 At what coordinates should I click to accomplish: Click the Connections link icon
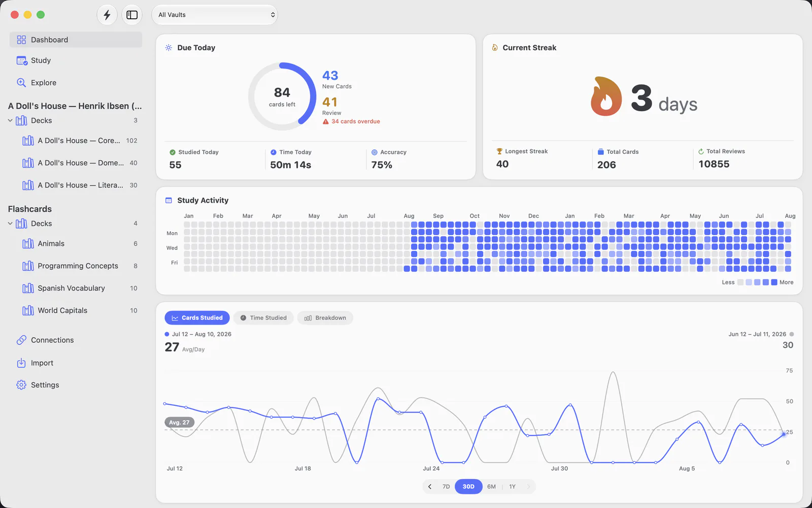pos(21,340)
